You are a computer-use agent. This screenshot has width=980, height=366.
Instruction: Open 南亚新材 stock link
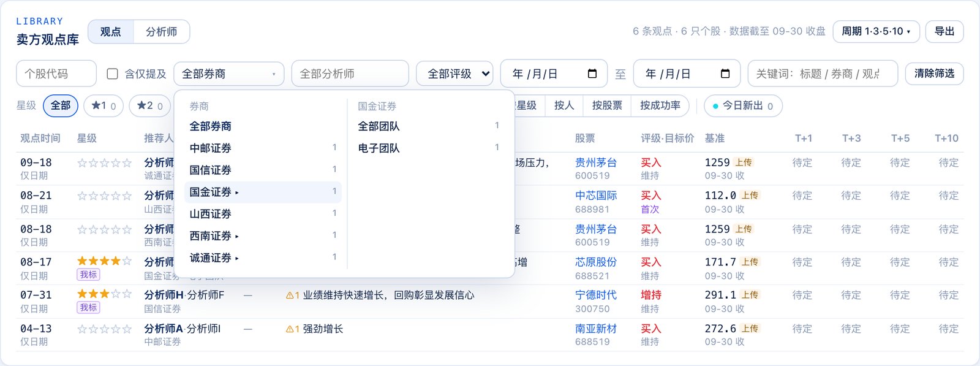tap(596, 329)
